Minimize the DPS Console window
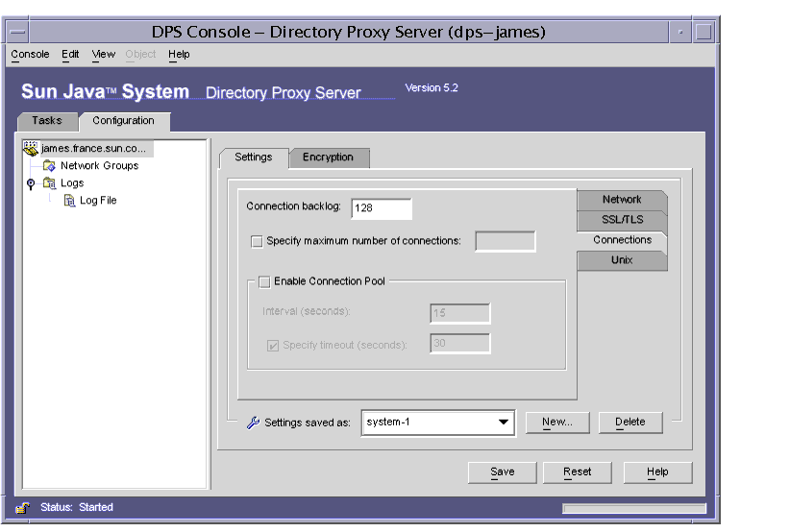 pyautogui.click(x=680, y=33)
